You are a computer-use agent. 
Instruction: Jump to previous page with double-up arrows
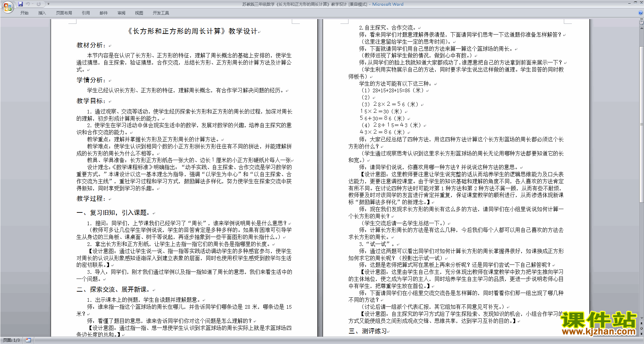coord(642,324)
